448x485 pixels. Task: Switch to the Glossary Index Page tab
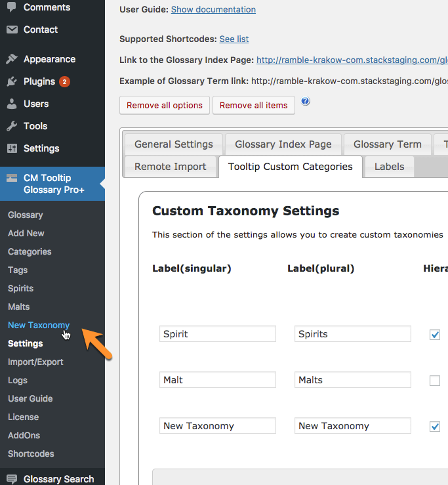tap(283, 144)
